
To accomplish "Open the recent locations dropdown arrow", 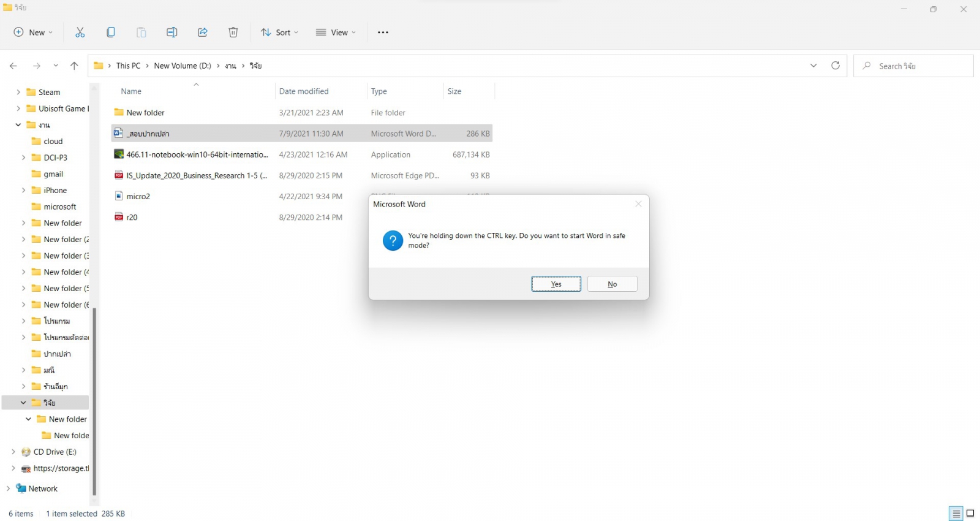I will 56,66.
